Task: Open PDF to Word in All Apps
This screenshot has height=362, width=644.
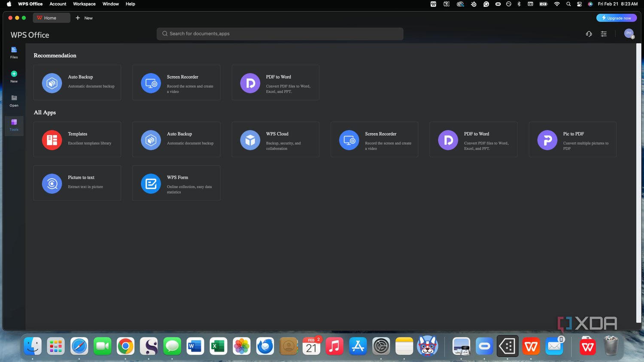Action: coord(474,139)
